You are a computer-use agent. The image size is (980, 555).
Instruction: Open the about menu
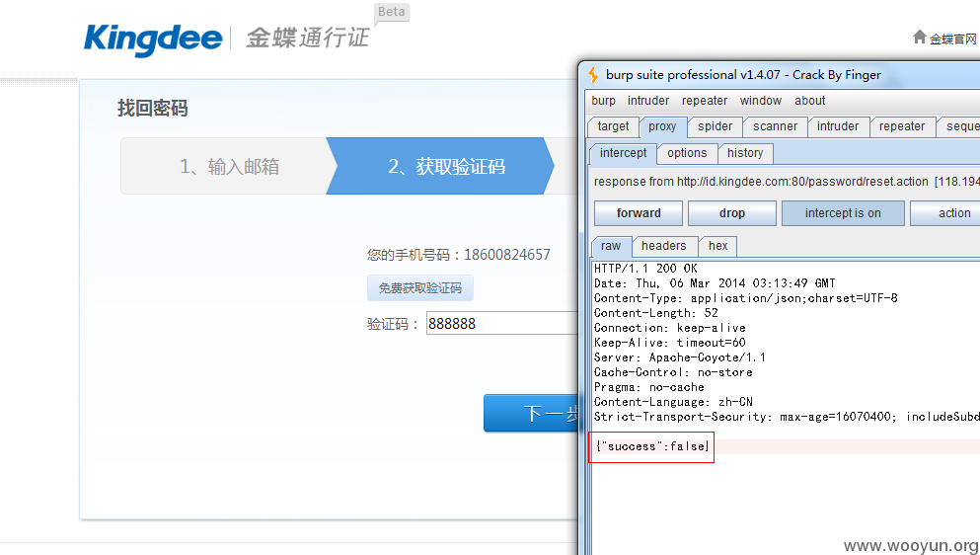(810, 101)
